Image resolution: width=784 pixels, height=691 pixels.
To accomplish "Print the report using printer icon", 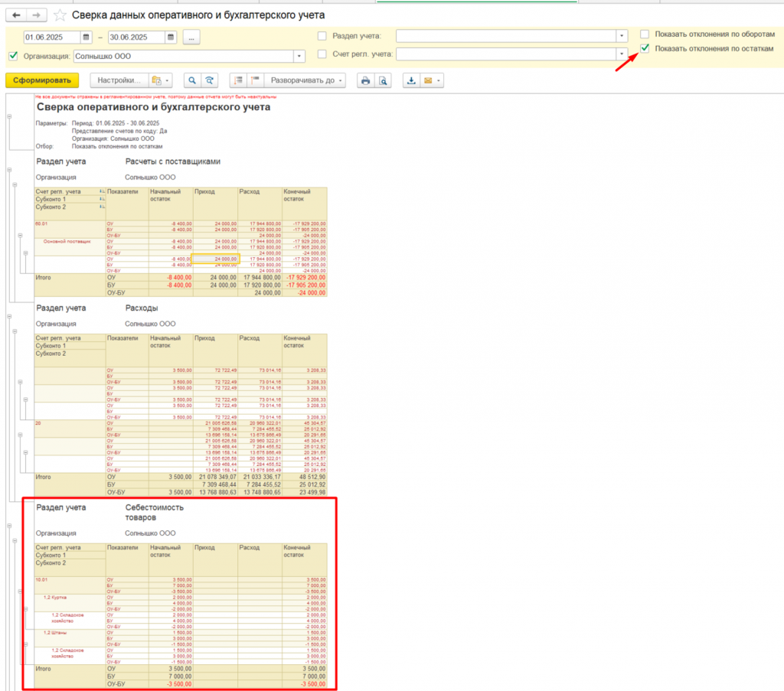I will tap(366, 80).
